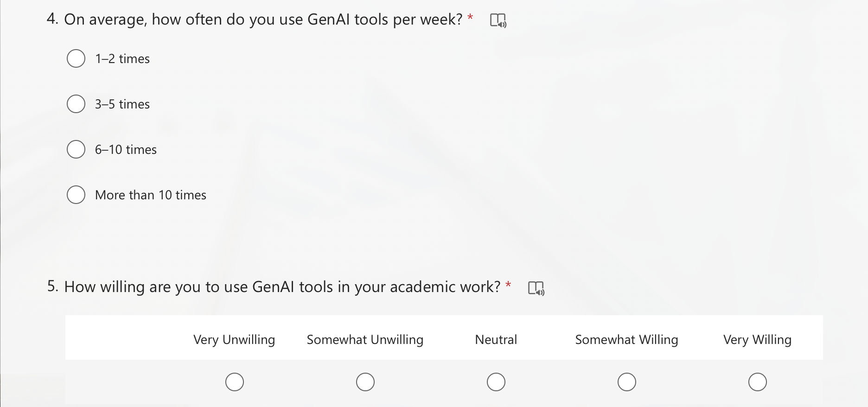
Task: Select the "1–2 times" radio circle
Action: [x=76, y=58]
